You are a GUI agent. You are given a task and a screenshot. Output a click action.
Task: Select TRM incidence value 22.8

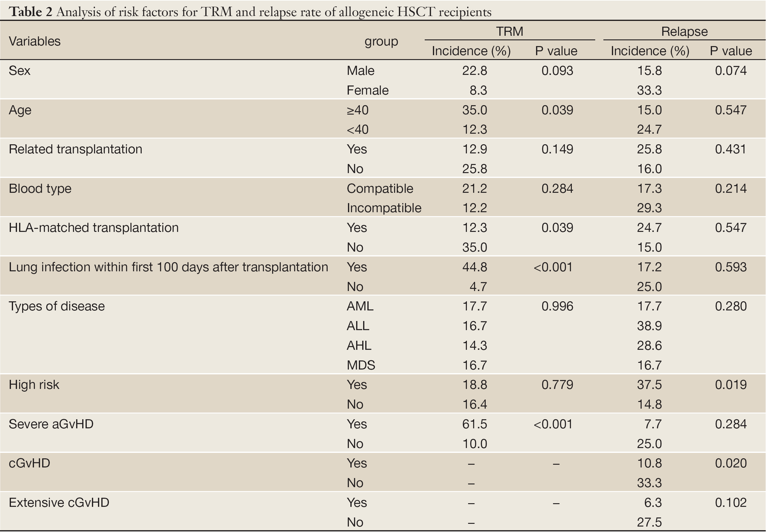point(474,71)
